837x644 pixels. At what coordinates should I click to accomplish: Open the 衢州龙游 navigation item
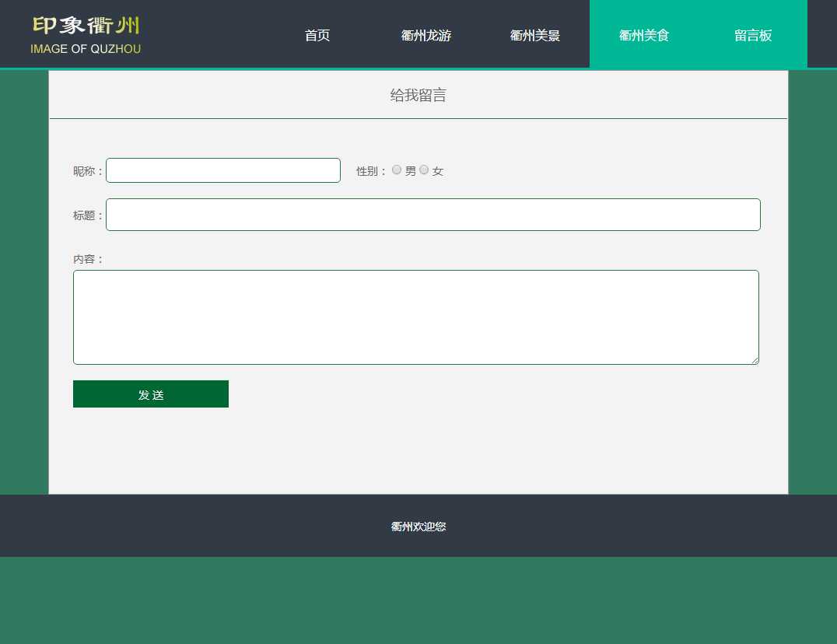pyautogui.click(x=426, y=35)
